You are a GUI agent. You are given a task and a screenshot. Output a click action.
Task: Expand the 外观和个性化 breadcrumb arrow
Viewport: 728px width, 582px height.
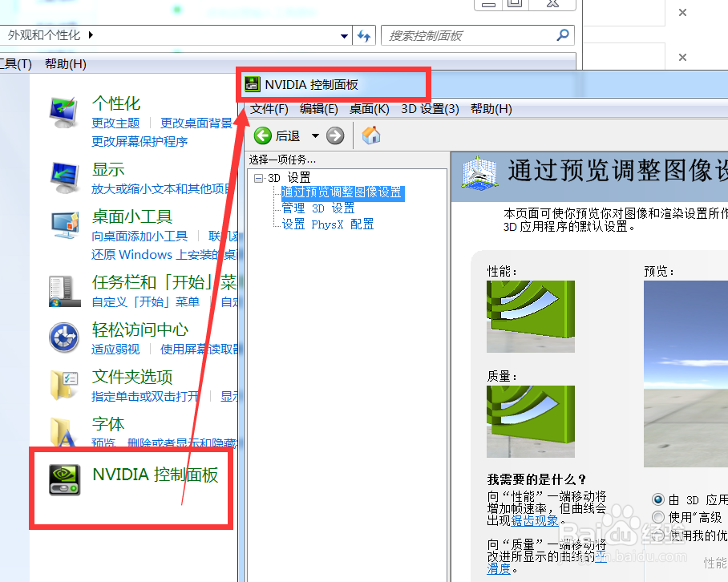(91, 34)
